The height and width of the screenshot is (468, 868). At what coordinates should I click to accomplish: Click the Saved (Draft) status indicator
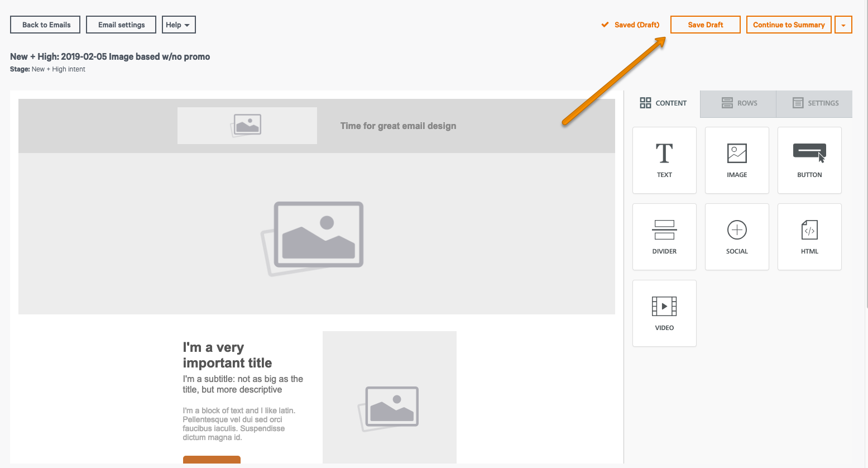630,25
